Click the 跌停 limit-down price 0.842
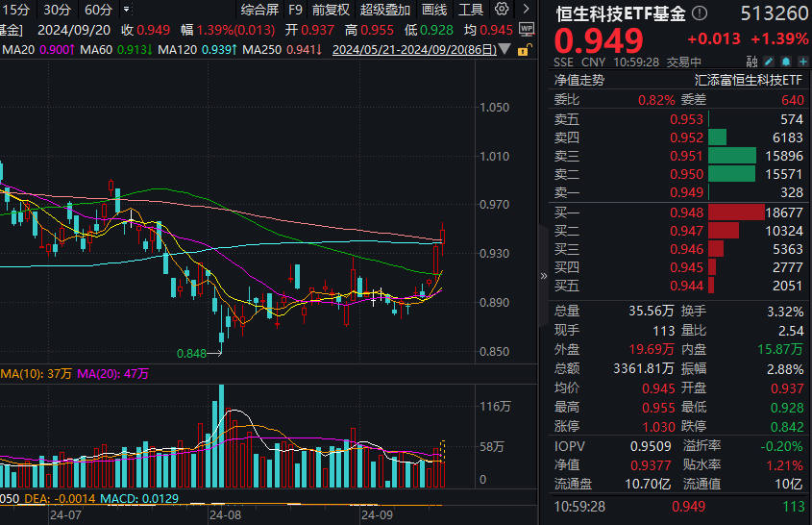812x525 pixels. click(787, 427)
